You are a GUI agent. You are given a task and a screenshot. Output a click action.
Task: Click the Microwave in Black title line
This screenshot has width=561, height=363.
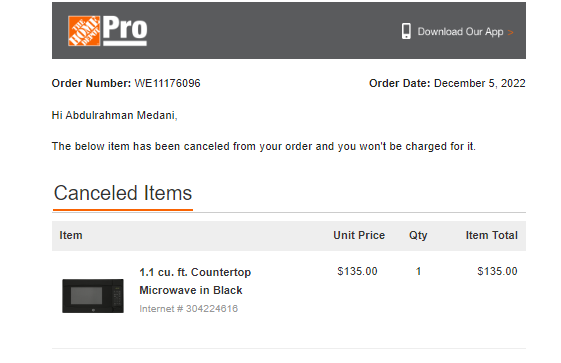(191, 290)
